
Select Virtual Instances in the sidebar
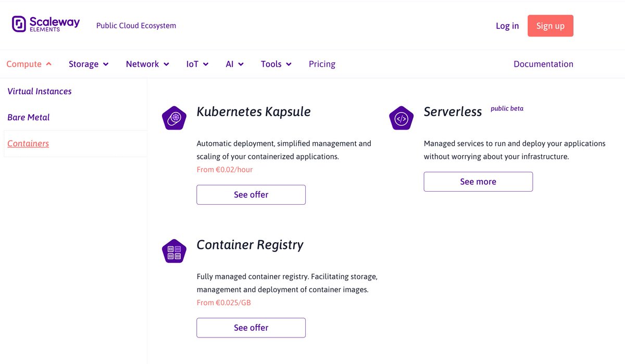tap(40, 91)
